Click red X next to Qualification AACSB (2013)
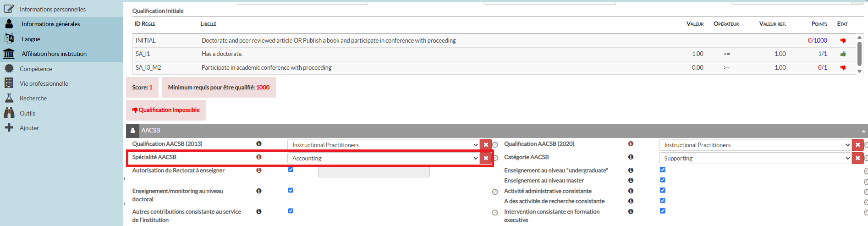868x226 pixels. (486, 145)
